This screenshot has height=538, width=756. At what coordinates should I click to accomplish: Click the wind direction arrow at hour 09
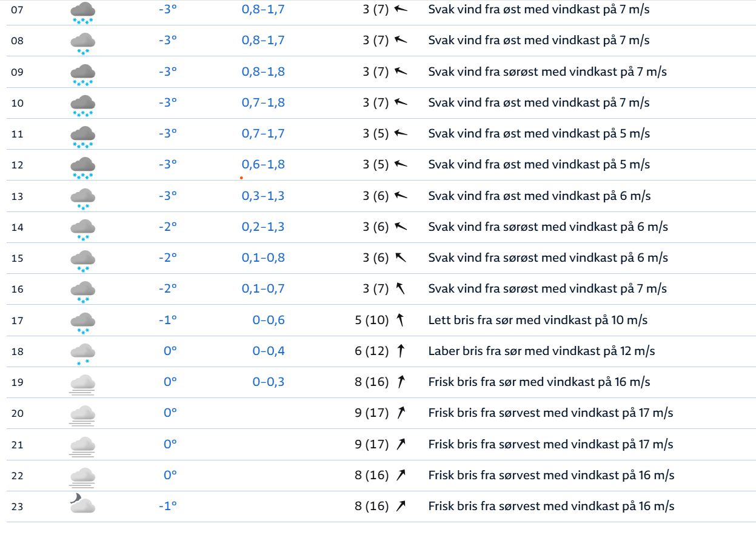400,71
